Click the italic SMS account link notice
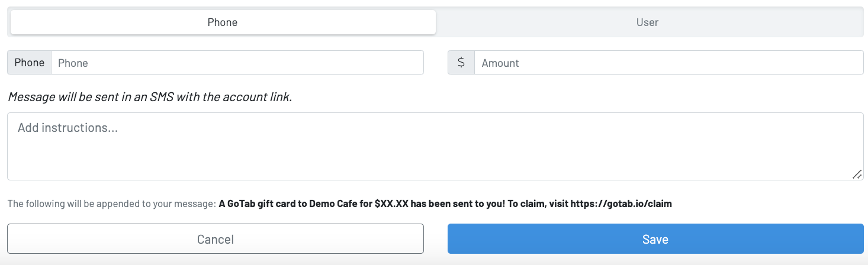This screenshot has width=868, height=265. [x=150, y=97]
